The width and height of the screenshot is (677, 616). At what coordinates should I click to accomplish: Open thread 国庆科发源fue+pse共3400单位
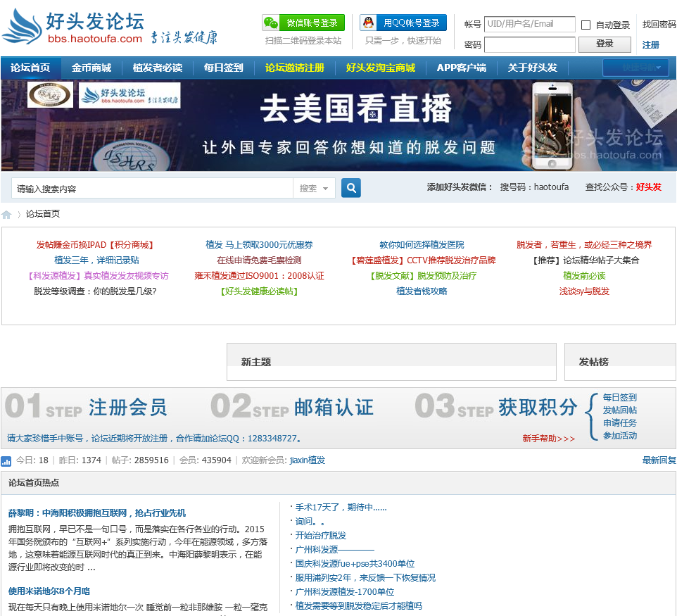click(x=355, y=563)
